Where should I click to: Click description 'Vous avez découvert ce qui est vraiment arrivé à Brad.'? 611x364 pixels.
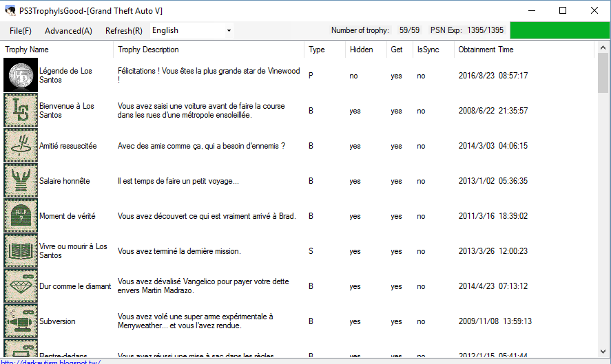point(207,215)
